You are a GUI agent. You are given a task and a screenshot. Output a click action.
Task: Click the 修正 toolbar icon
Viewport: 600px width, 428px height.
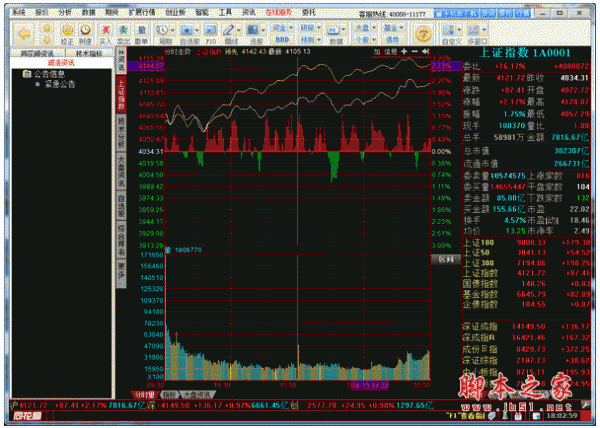[67, 30]
